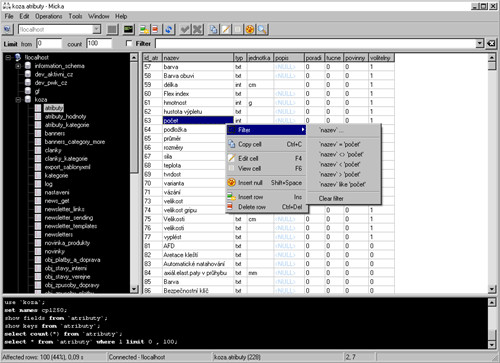Click the table icon beside kategorie
The height and width of the screenshot is (363, 500).
[38, 175]
